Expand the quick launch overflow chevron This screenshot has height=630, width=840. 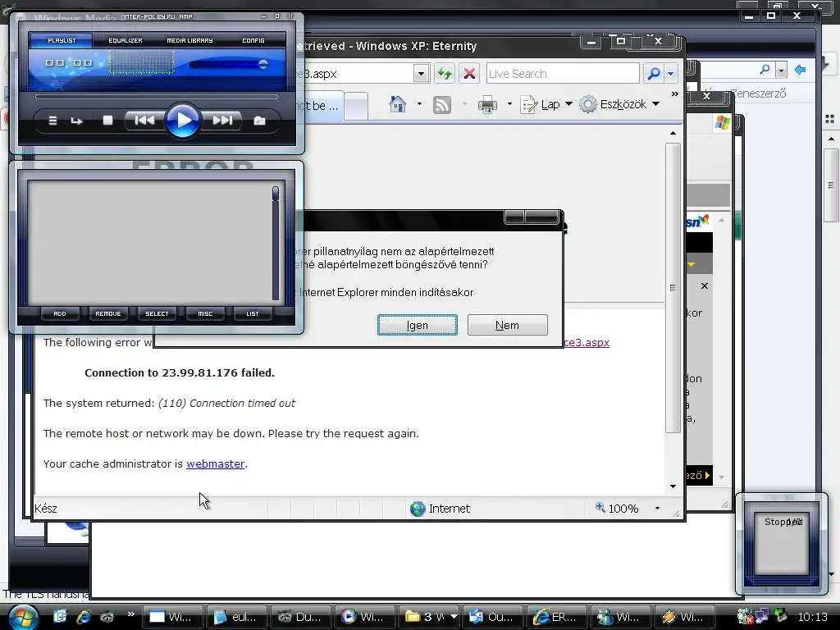[x=130, y=614]
